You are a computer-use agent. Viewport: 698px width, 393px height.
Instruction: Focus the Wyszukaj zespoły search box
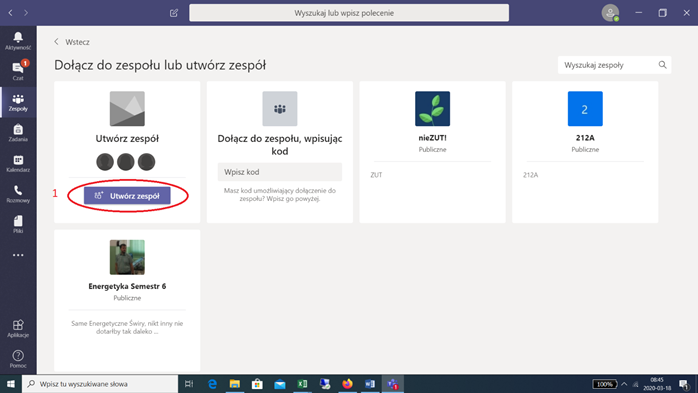point(614,65)
